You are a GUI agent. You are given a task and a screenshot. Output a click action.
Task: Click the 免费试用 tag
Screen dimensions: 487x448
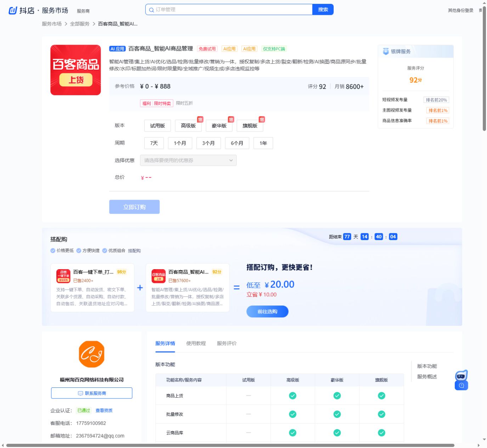(207, 49)
